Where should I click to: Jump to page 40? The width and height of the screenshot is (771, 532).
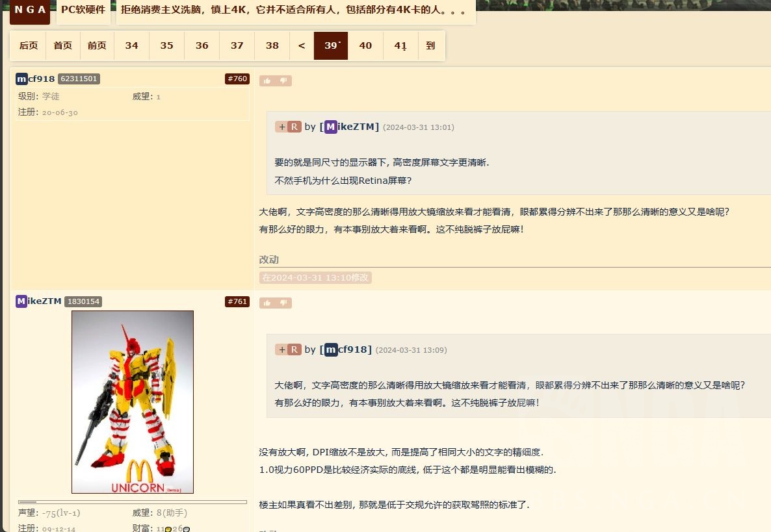[365, 45]
